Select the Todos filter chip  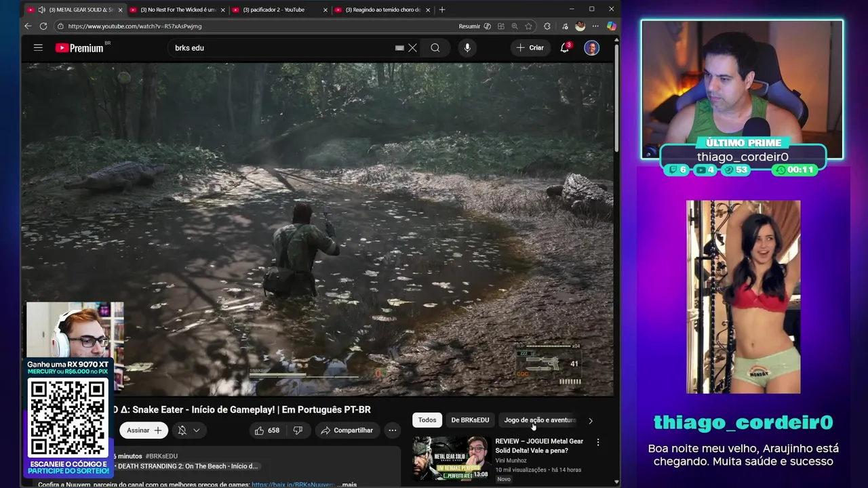(427, 420)
